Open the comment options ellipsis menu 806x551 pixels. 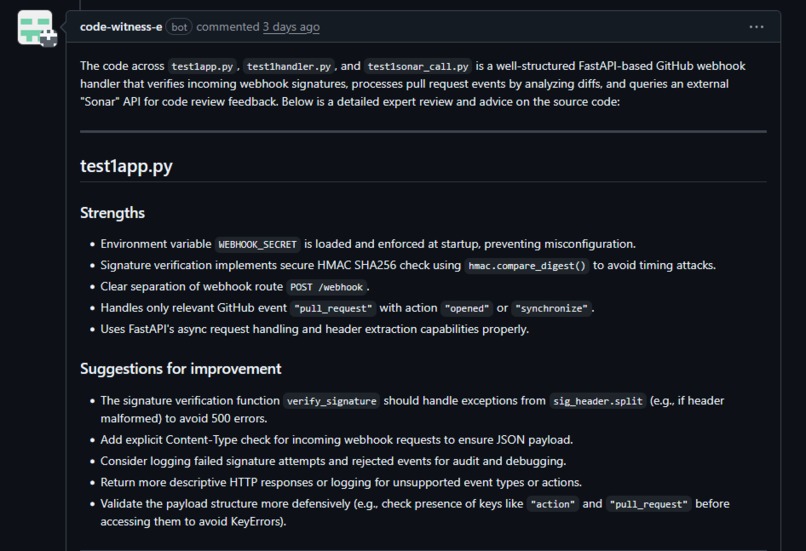point(756,27)
